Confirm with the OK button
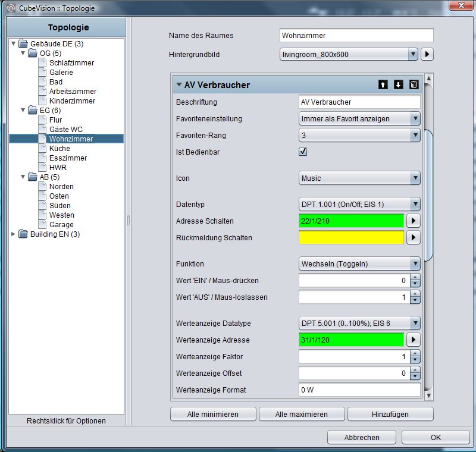 pos(436,437)
